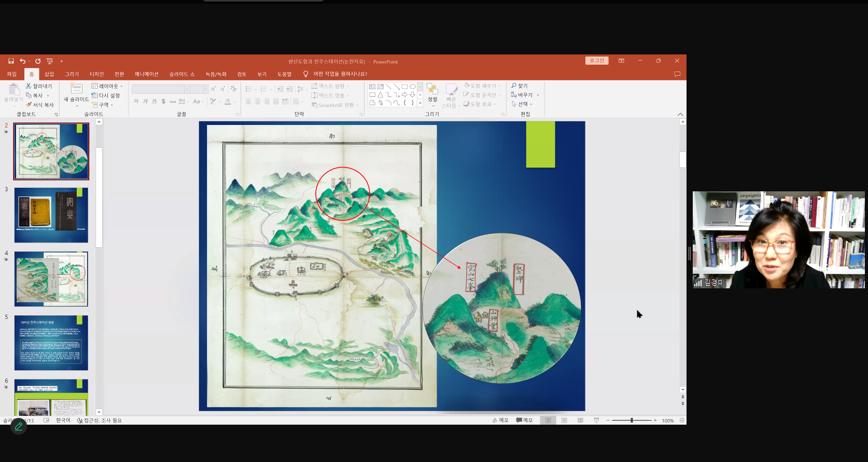
Task: Click Find (찾기) in editing group
Action: point(520,86)
